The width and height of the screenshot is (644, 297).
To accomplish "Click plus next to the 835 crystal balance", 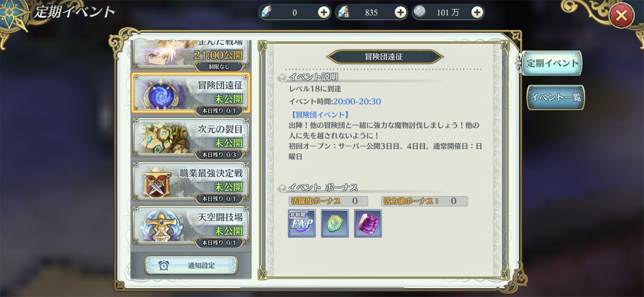I will pyautogui.click(x=400, y=13).
